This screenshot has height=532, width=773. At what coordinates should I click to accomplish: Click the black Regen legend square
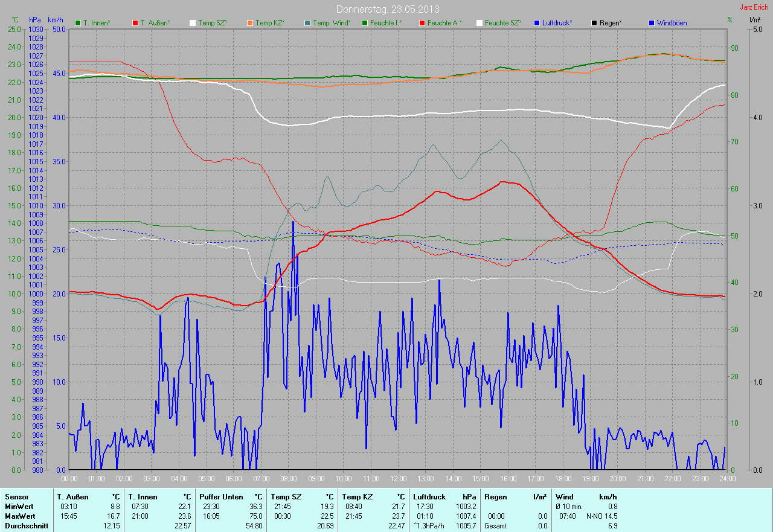(x=594, y=23)
